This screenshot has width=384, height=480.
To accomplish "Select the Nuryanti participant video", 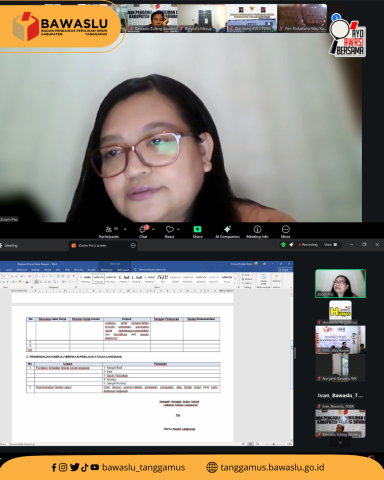I will tap(340, 368).
